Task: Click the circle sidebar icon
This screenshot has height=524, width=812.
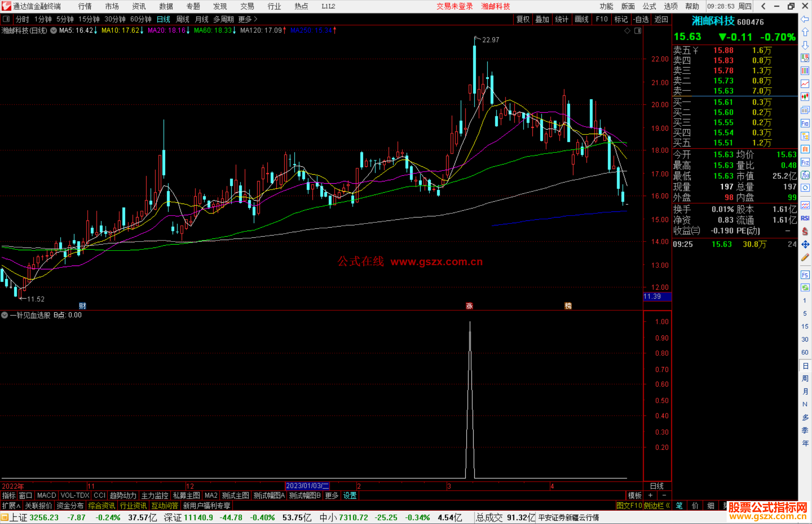Action: (x=805, y=188)
